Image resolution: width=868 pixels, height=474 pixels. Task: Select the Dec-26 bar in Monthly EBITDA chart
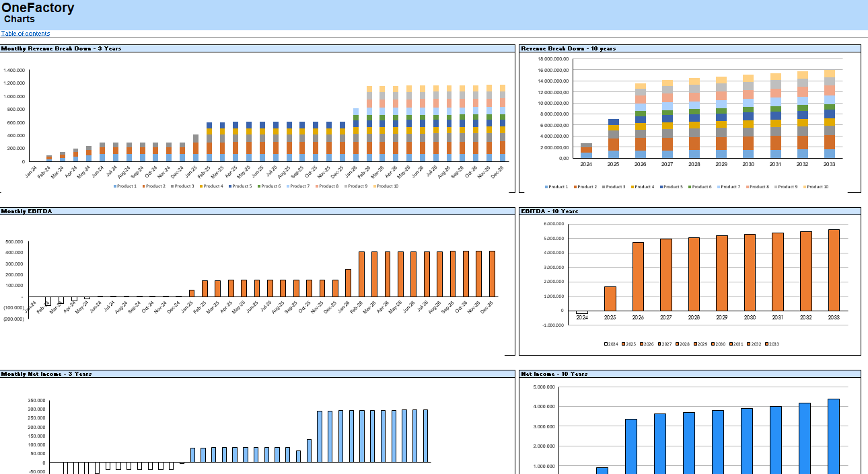point(492,274)
